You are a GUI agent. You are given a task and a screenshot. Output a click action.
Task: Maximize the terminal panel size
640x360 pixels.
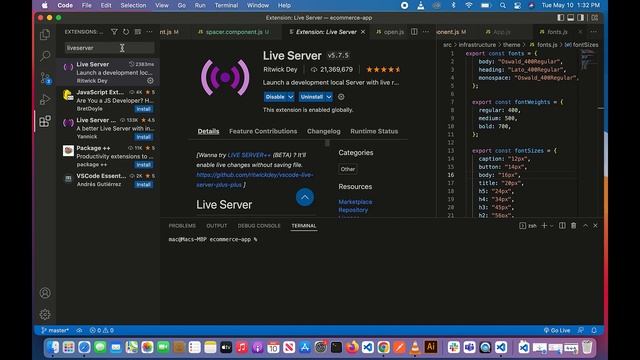585,225
